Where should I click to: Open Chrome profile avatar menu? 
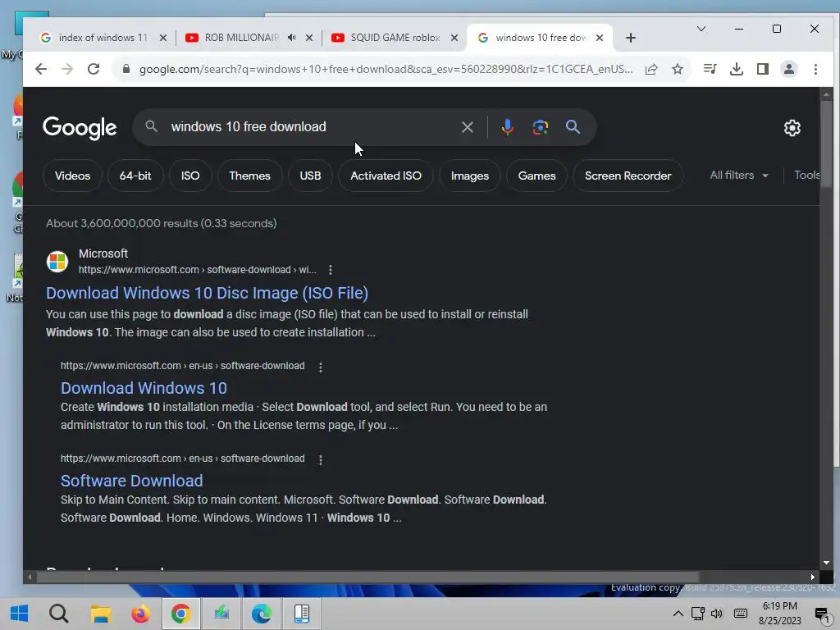(x=789, y=69)
